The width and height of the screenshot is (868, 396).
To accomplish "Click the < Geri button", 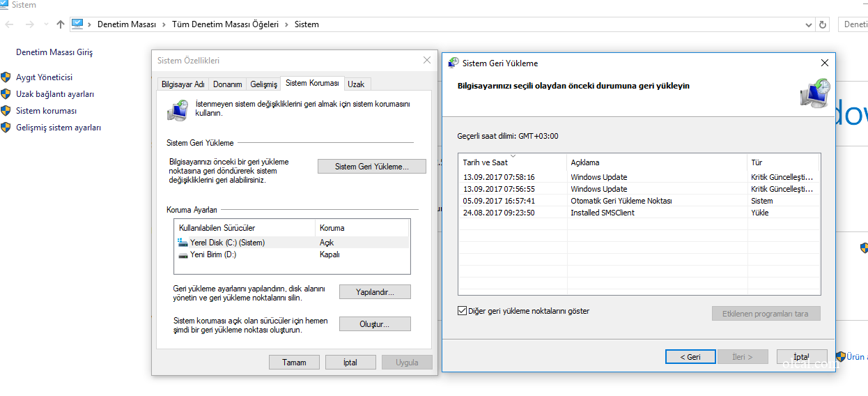I will pos(690,357).
